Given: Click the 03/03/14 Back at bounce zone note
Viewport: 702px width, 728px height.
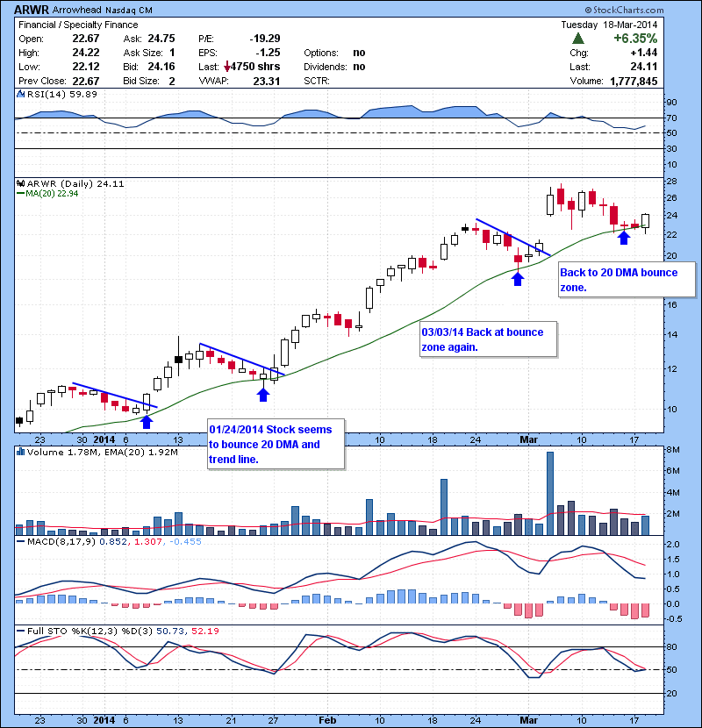Looking at the screenshot, I should click(x=488, y=339).
